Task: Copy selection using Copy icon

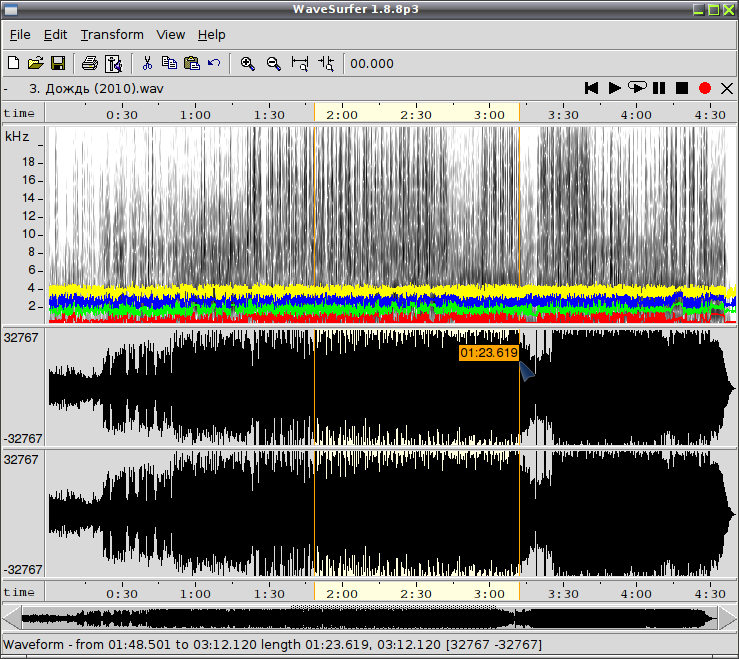Action: [x=169, y=63]
